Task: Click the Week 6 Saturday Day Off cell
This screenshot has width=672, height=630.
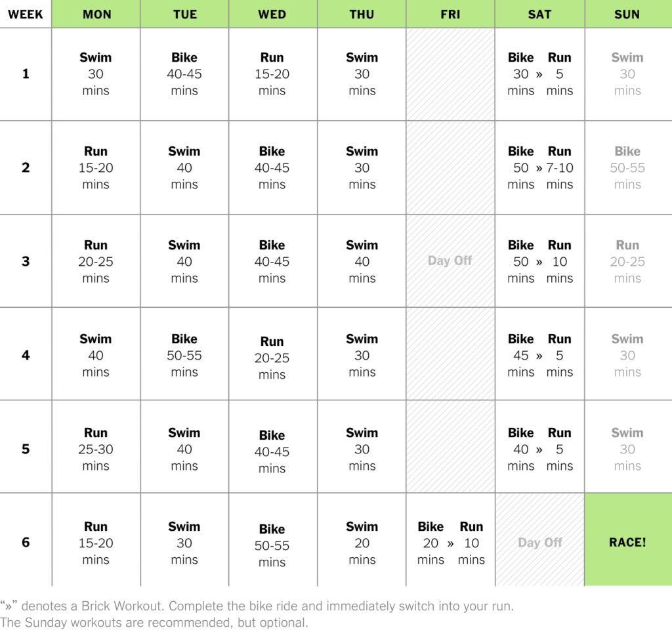Action: click(x=539, y=543)
